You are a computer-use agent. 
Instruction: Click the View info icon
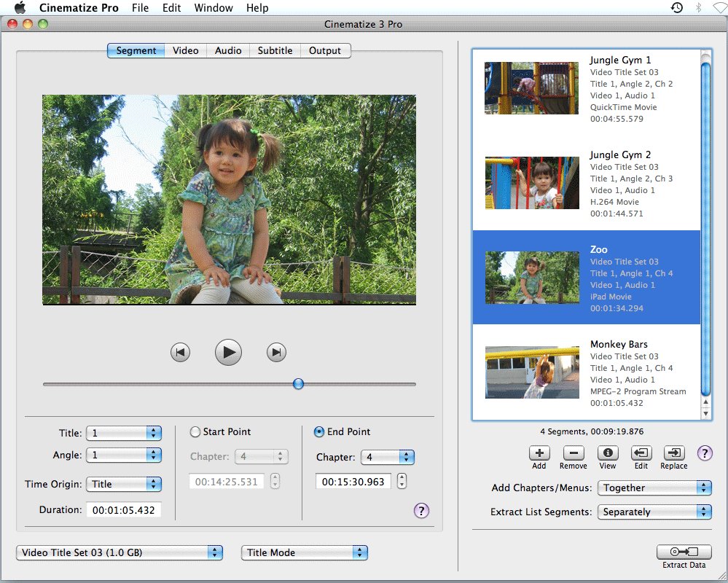[608, 453]
